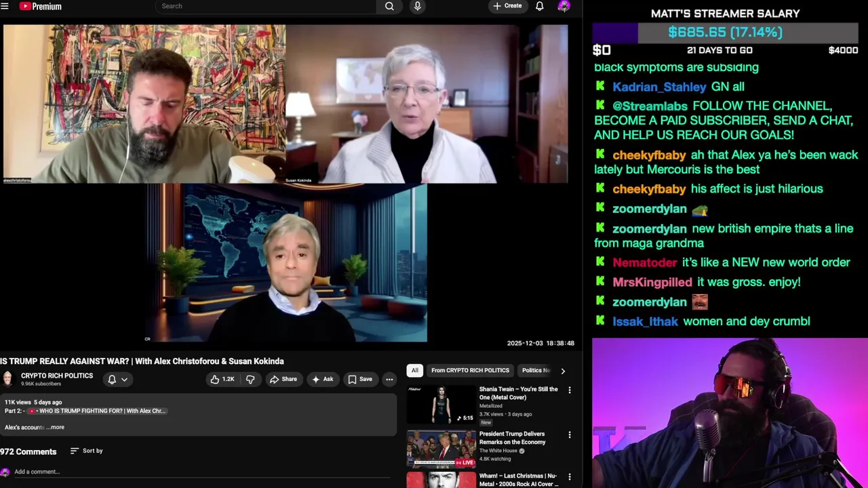This screenshot has width=868, height=488.
Task: Open more actions three-dot menu under video
Action: 389,380
